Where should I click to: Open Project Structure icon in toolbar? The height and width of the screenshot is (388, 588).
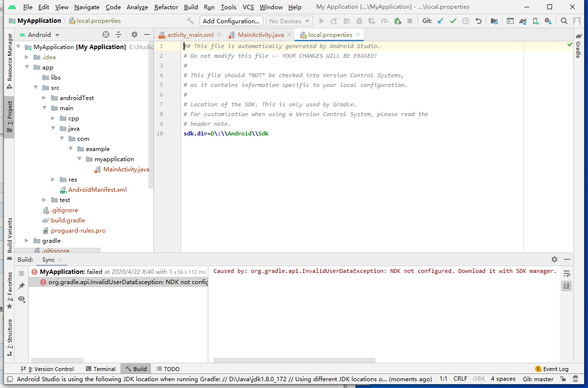tap(494, 21)
